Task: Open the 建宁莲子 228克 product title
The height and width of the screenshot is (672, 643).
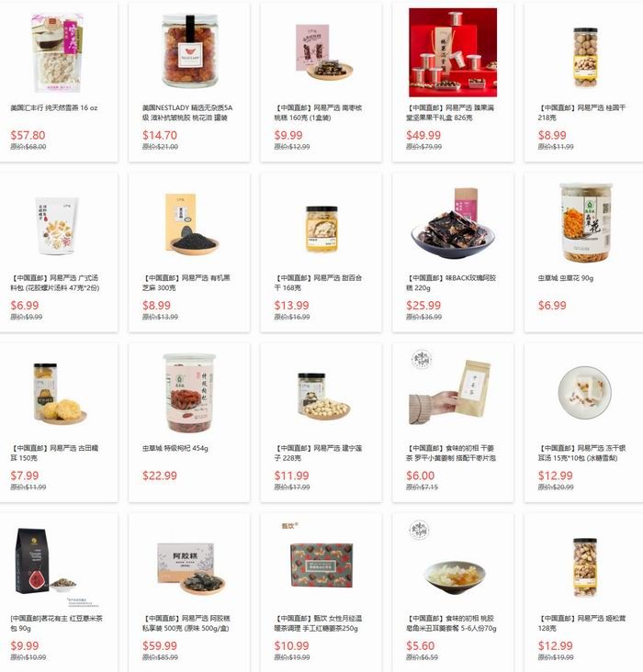Action: tap(318, 453)
